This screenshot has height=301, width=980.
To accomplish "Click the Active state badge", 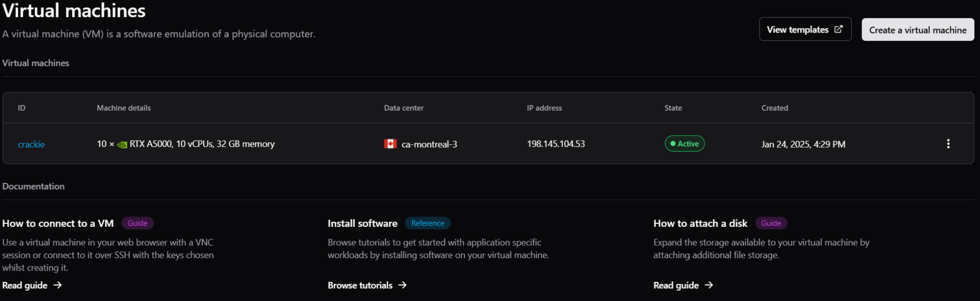I will coord(684,144).
